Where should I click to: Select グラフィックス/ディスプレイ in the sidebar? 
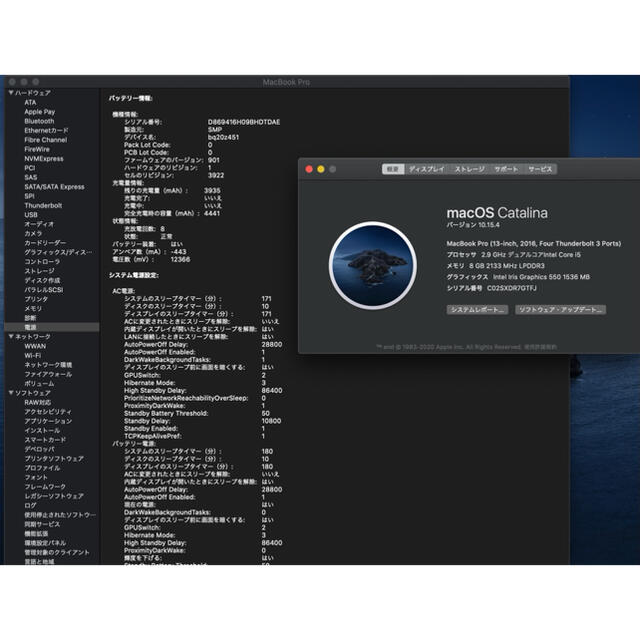tap(58, 253)
